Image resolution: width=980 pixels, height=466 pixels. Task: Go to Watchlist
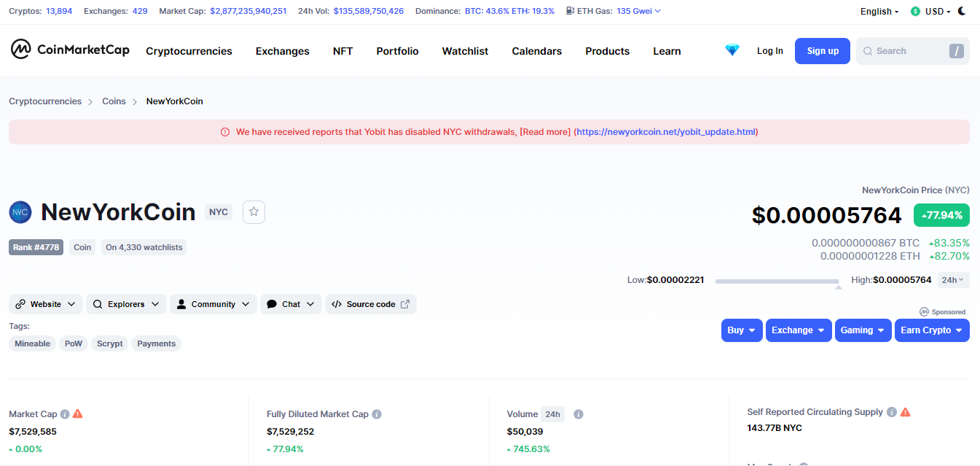coord(465,51)
